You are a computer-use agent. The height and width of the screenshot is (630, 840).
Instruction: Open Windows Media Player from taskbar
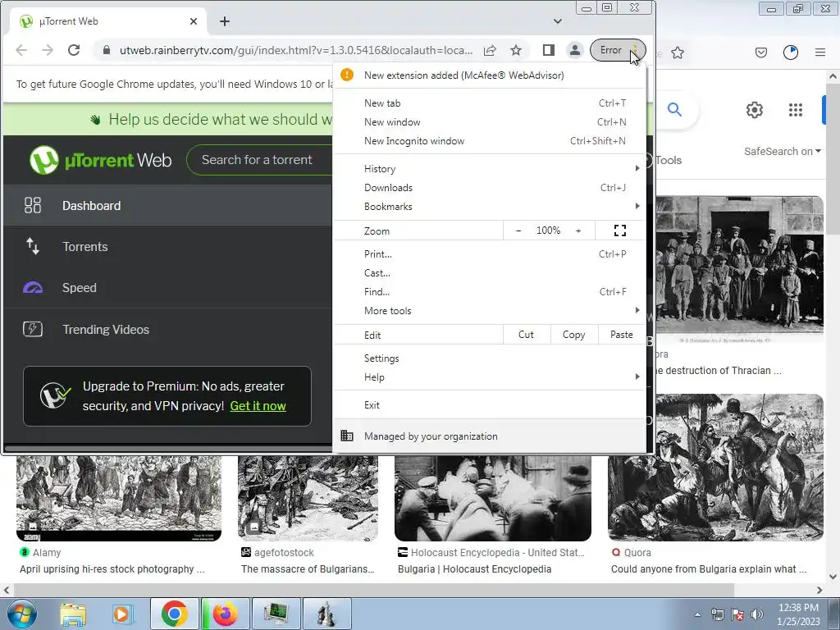click(x=122, y=614)
